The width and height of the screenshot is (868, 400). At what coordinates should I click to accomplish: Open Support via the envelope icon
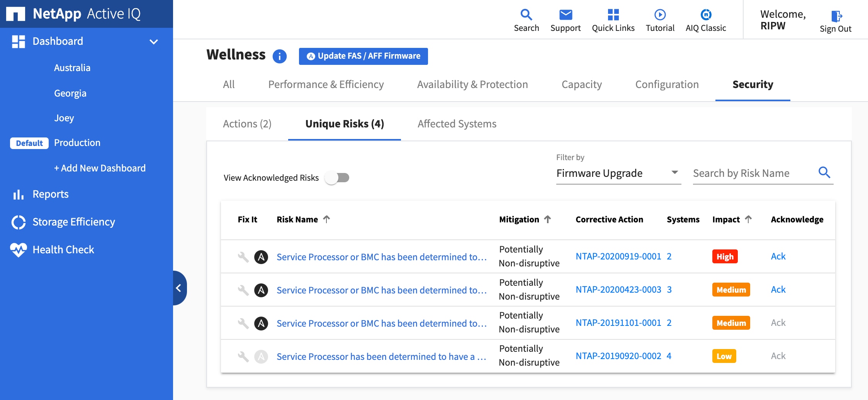(565, 15)
